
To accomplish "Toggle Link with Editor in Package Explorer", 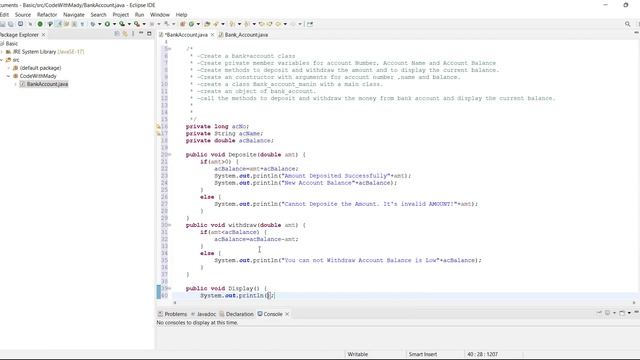I will [125, 33].
